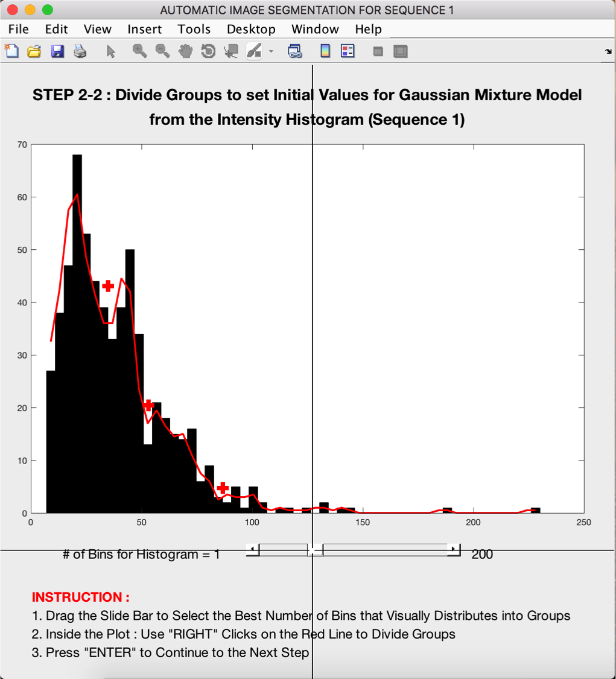Screen dimensions: 616x679
Task: Toggle the Brush data tool
Action: [254, 51]
